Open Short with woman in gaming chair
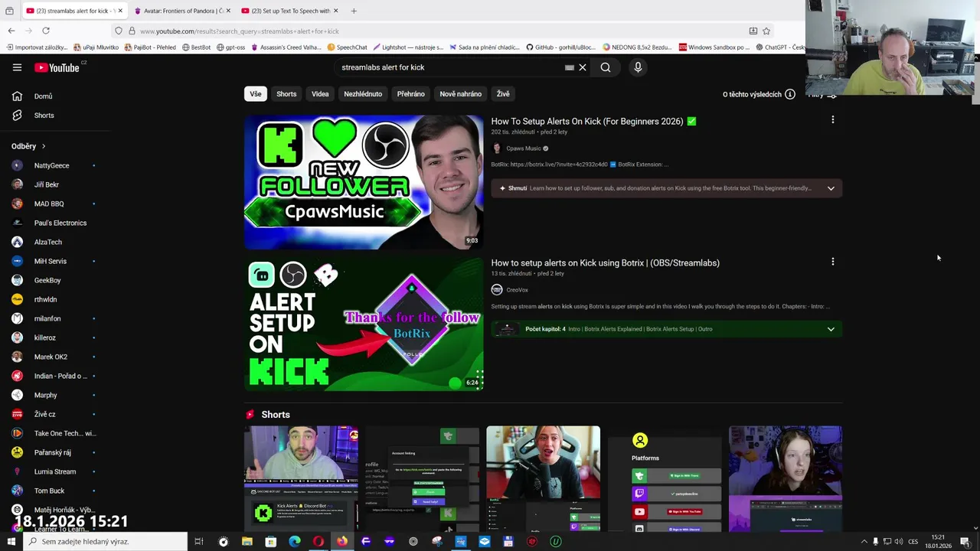This screenshot has width=980, height=551. pos(543,478)
